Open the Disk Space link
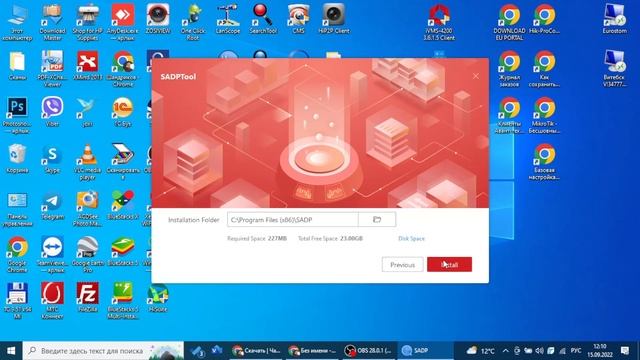Image resolution: width=640 pixels, height=360 pixels. click(411, 238)
